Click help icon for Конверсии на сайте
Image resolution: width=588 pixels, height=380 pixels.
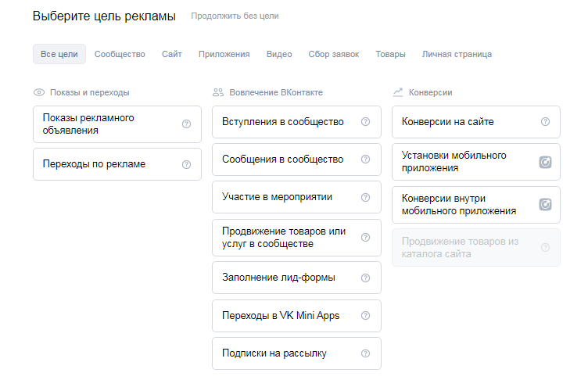tap(545, 122)
